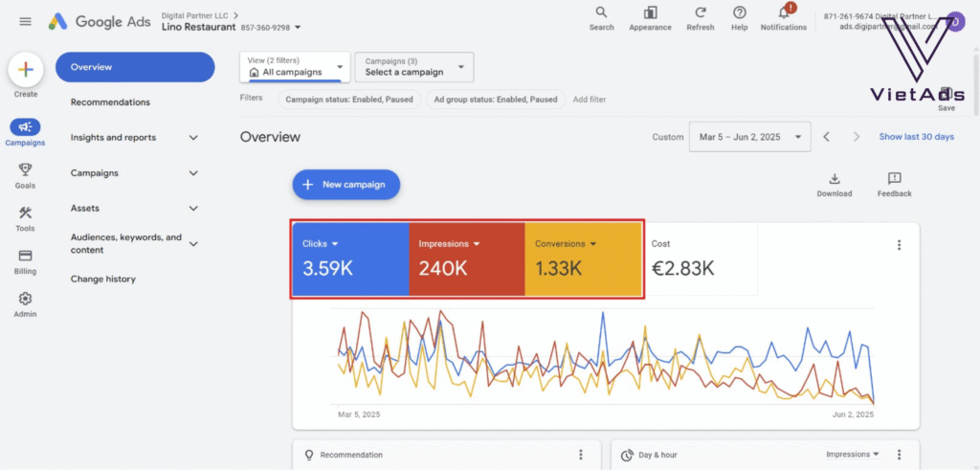Image resolution: width=980 pixels, height=471 pixels.
Task: Click the page vertical scrollbar
Action: click(975, 84)
